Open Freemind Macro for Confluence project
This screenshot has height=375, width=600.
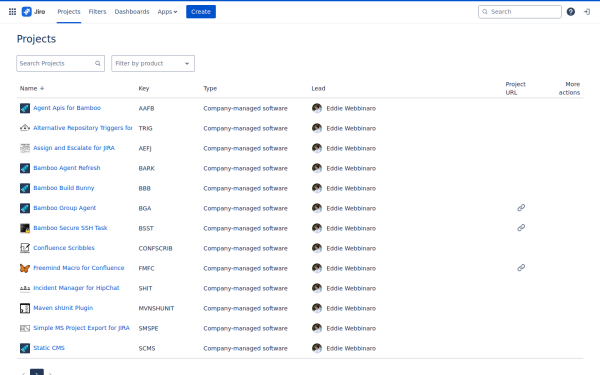coord(79,268)
